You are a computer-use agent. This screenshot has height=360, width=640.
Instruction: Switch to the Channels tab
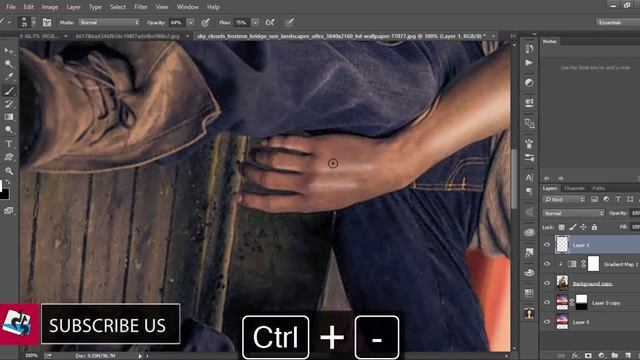point(574,188)
